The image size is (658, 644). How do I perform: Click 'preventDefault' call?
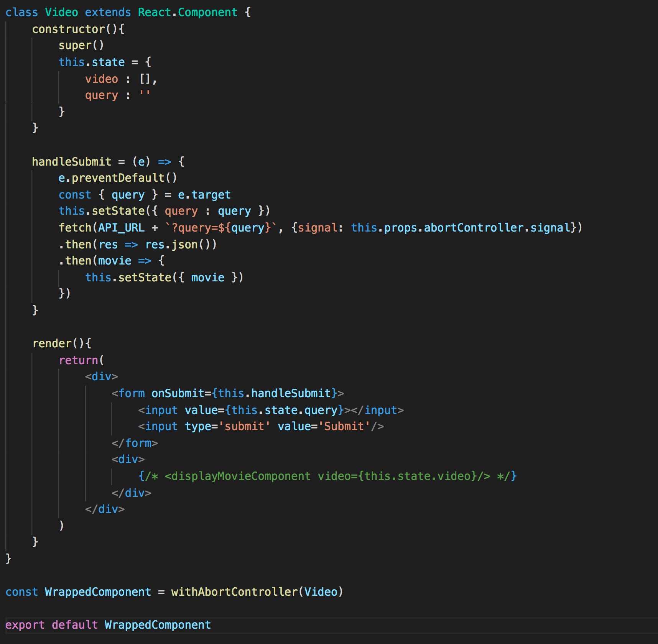click(118, 178)
